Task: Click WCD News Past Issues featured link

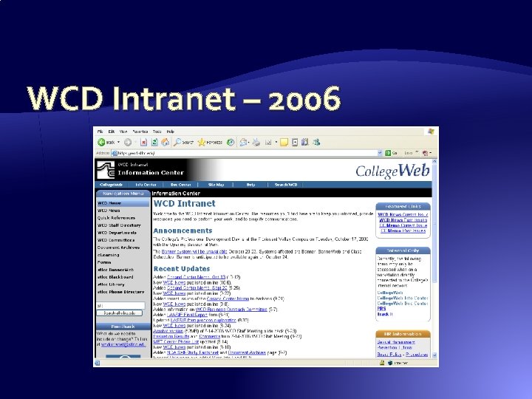Action: [403, 220]
